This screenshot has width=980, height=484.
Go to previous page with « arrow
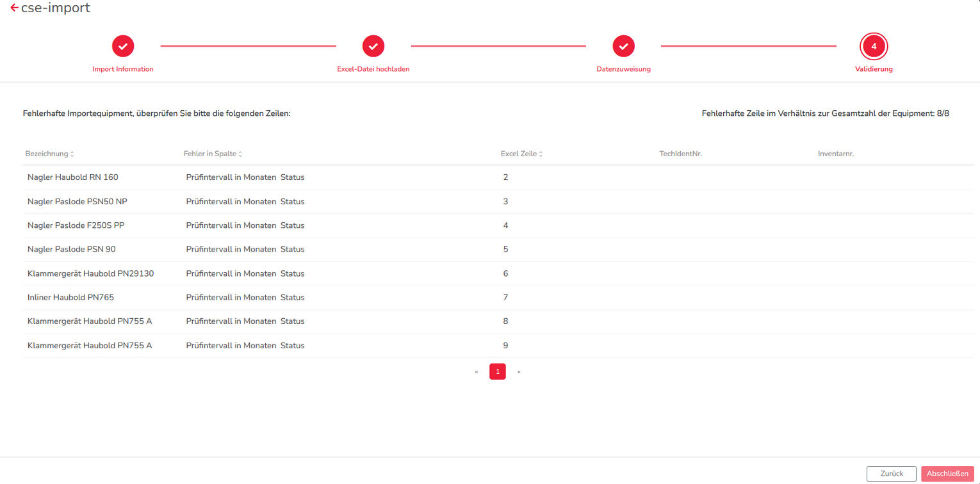(x=477, y=372)
